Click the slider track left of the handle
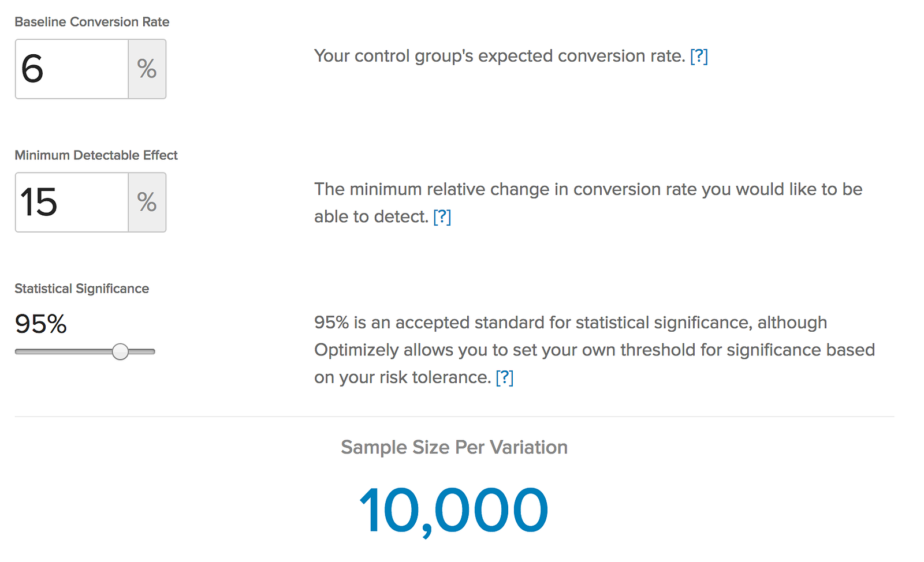Image resolution: width=924 pixels, height=562 pixels. (64, 351)
